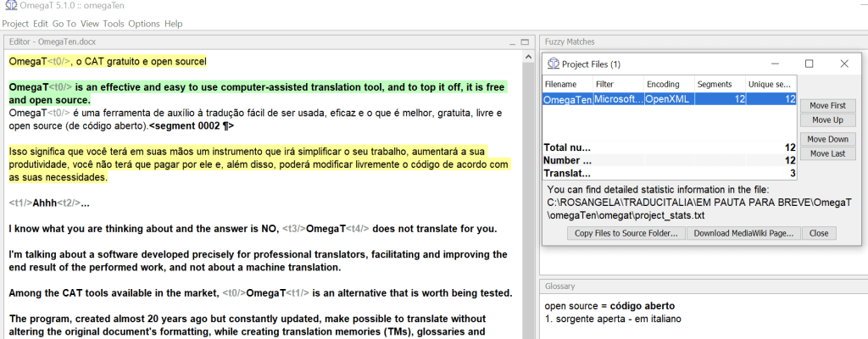Click the Glossary pane title
The width and height of the screenshot is (868, 339).
(x=559, y=286)
